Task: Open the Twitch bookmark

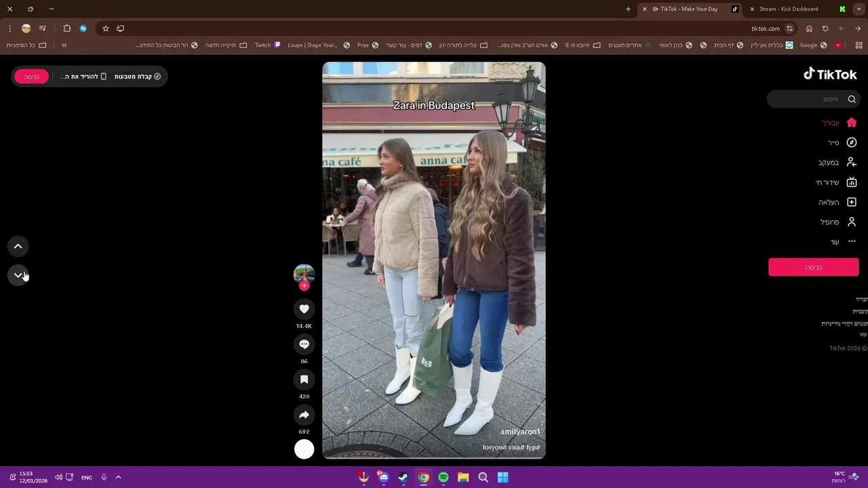Action: coord(267,45)
